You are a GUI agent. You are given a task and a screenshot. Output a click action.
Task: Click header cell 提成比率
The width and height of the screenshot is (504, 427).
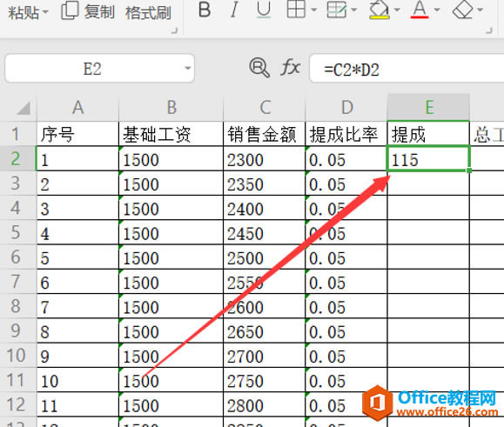click(346, 134)
